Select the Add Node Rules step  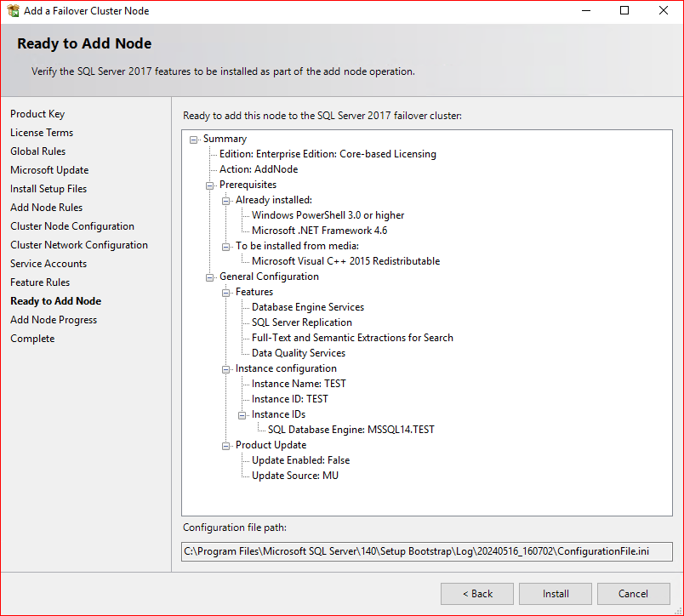click(x=46, y=208)
